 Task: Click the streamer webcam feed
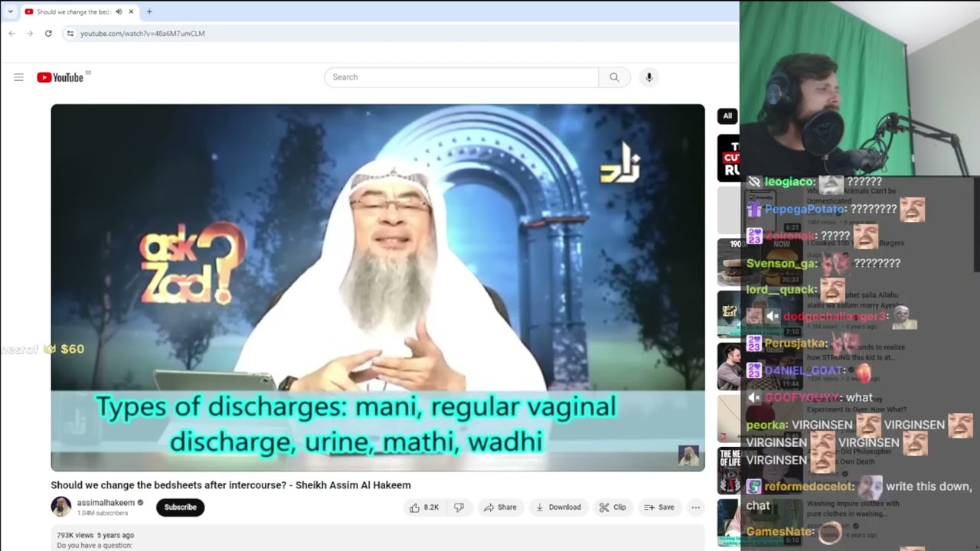(x=860, y=88)
